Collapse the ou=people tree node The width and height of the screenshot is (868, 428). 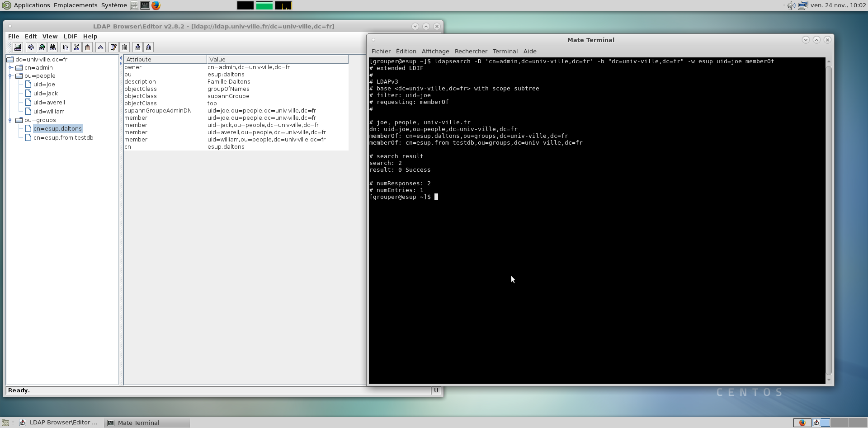click(10, 76)
